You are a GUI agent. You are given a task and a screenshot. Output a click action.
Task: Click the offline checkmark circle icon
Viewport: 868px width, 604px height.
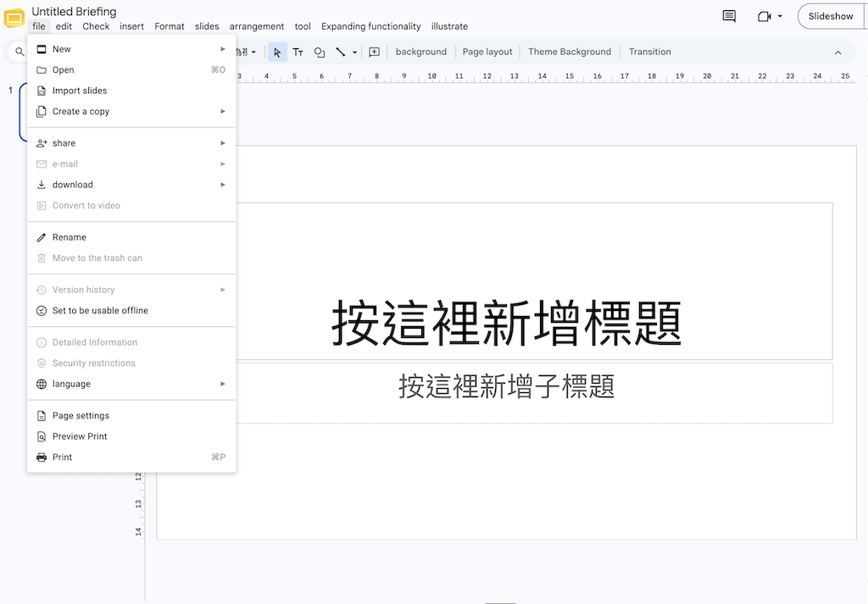[42, 311]
